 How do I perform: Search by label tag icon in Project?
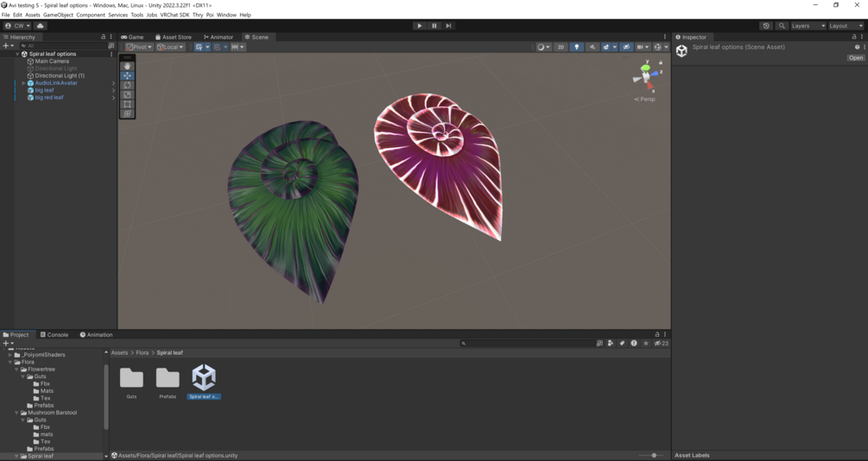pos(622,343)
